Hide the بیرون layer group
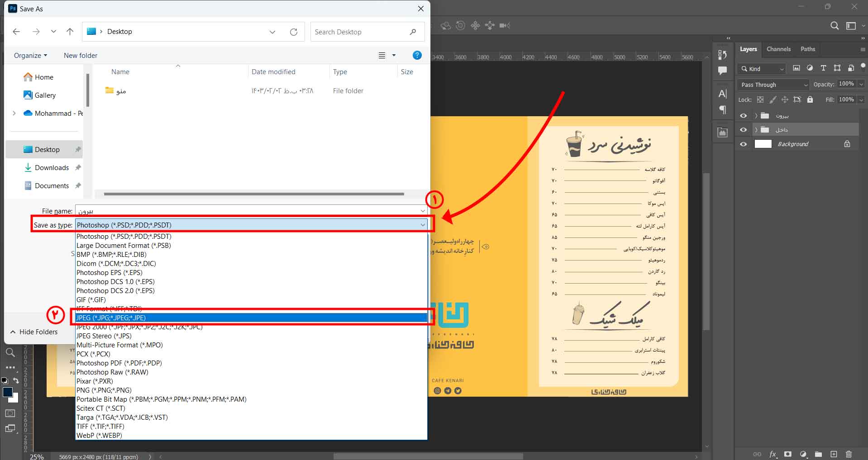 pos(743,116)
